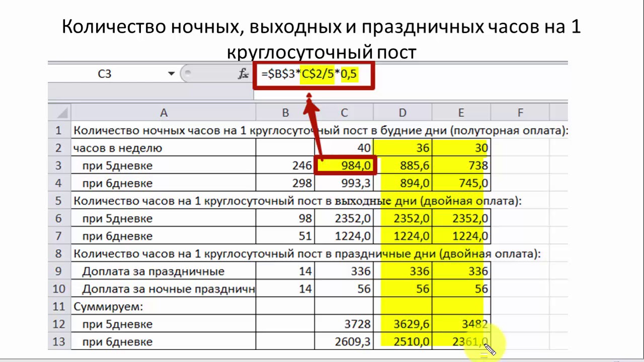Select cell with value 984,0

(x=344, y=165)
